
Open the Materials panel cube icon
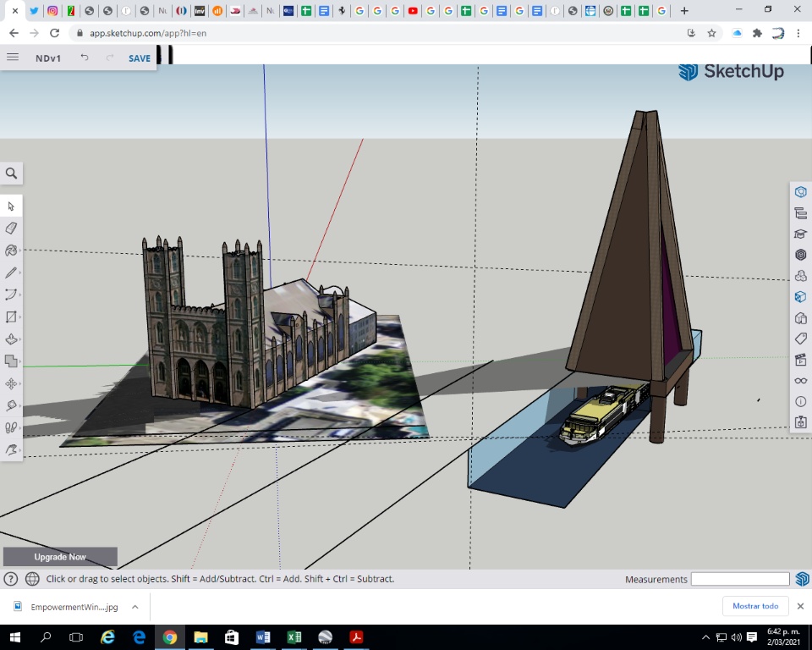tap(800, 297)
